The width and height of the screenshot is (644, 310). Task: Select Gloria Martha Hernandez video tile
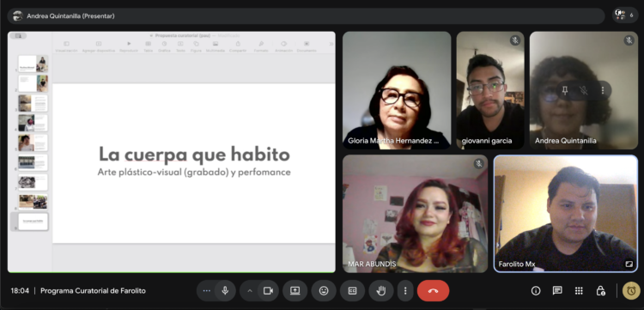coord(397,90)
